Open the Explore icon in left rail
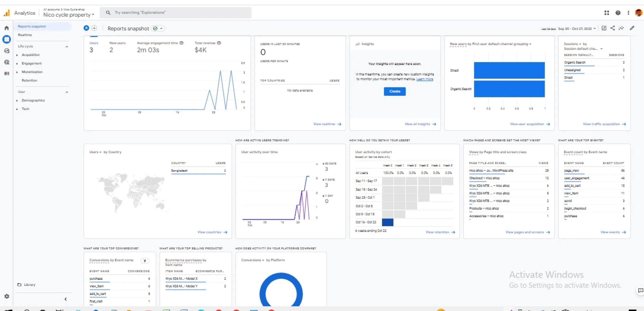Screen dimensions: 644x311 (x=7, y=51)
